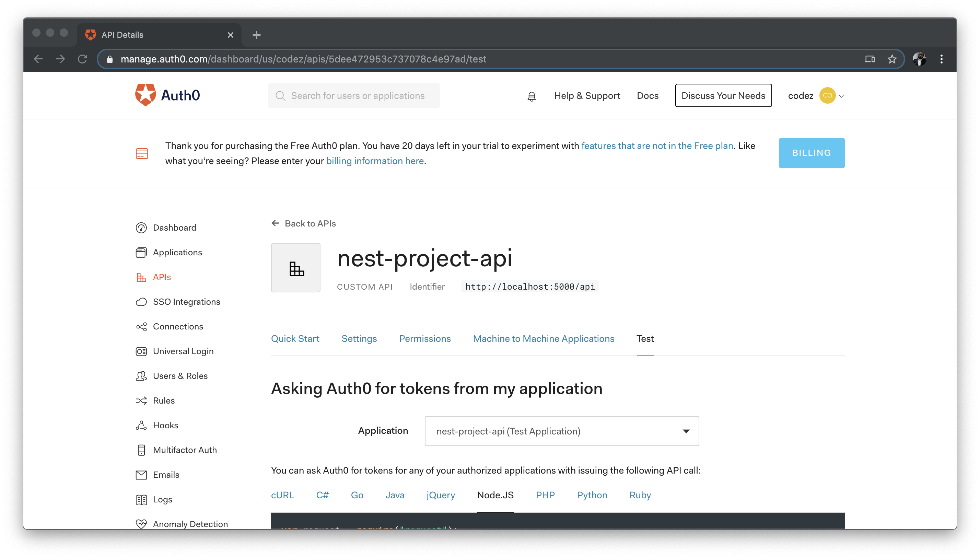Click the BILLING button
Image resolution: width=980 pixels, height=558 pixels.
[811, 153]
